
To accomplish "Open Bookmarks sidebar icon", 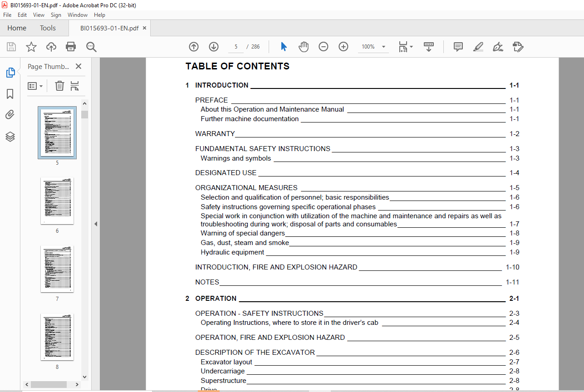I will click(x=10, y=94).
